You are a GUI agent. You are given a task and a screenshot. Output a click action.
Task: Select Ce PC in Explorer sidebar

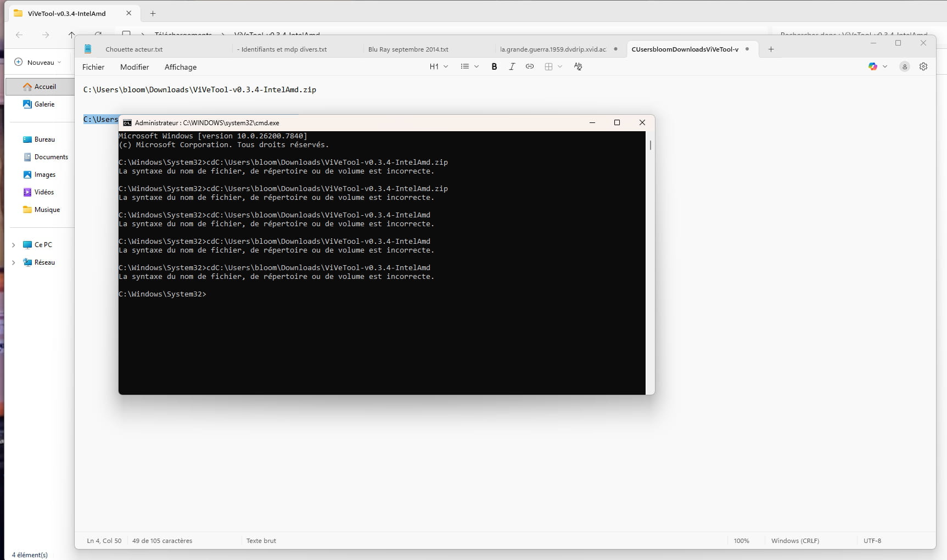click(38, 245)
